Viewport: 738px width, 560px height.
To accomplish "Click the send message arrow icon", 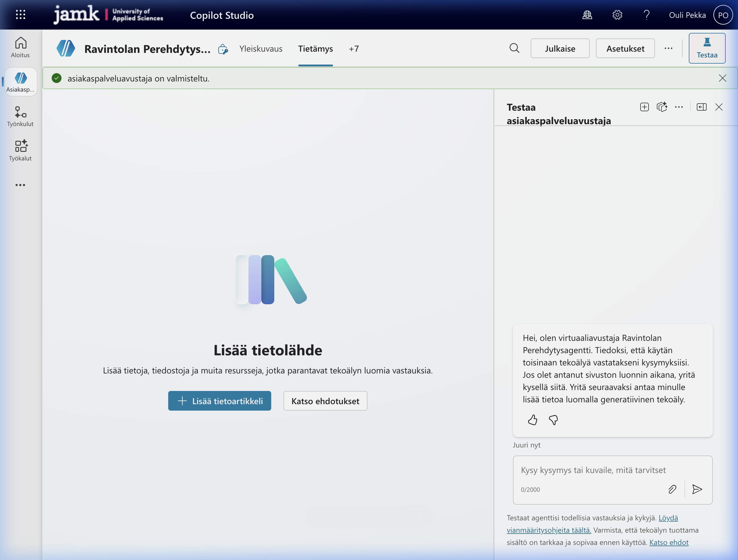I will (697, 489).
